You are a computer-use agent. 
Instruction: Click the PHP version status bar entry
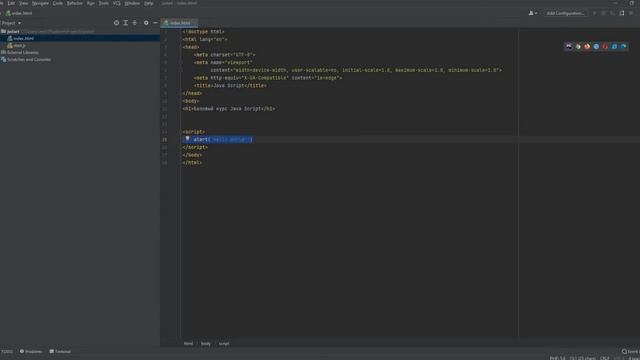[557, 358]
